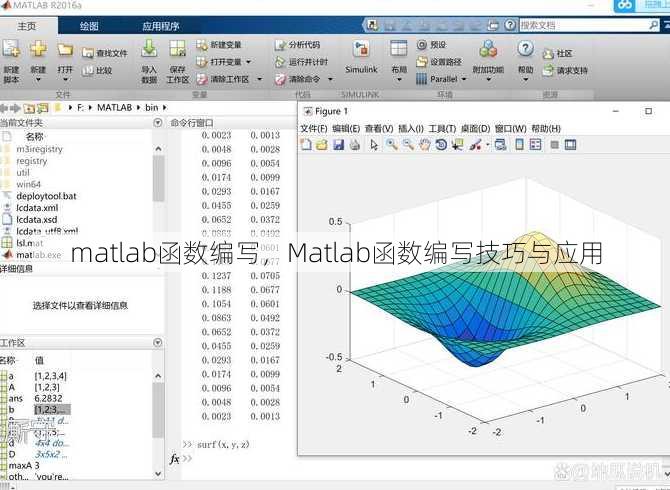Open 预设 Preferences
This screenshot has height=490, width=670.
click(432, 44)
